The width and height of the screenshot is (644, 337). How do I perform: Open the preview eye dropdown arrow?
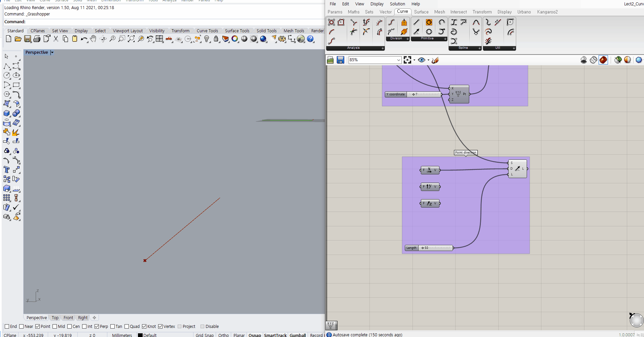(x=428, y=60)
